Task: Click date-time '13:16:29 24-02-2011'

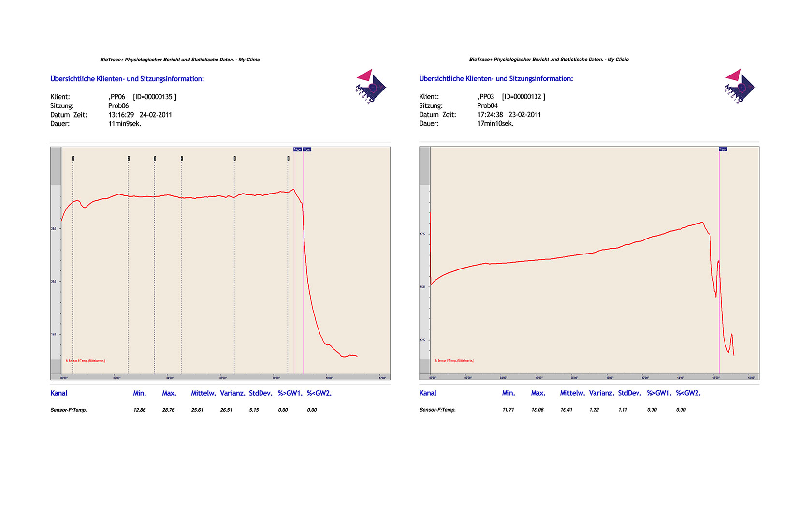Action: pos(140,115)
